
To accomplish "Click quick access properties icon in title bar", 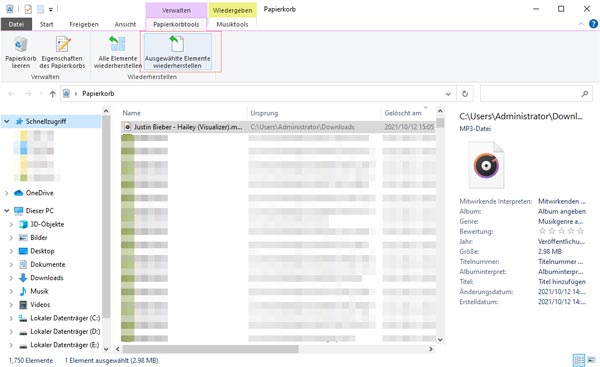I will point(28,9).
